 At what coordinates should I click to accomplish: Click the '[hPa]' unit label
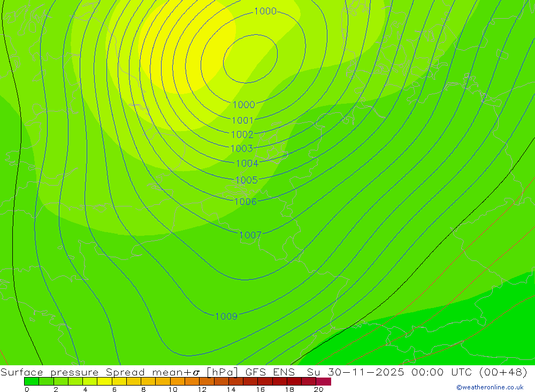[x=222, y=372]
